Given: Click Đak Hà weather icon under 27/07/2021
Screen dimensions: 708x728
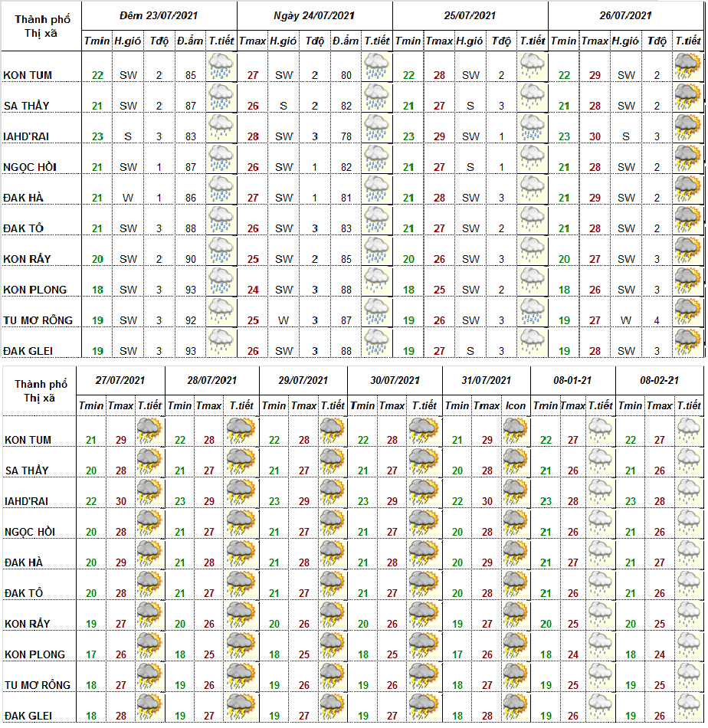Looking at the screenshot, I should click(x=149, y=555).
